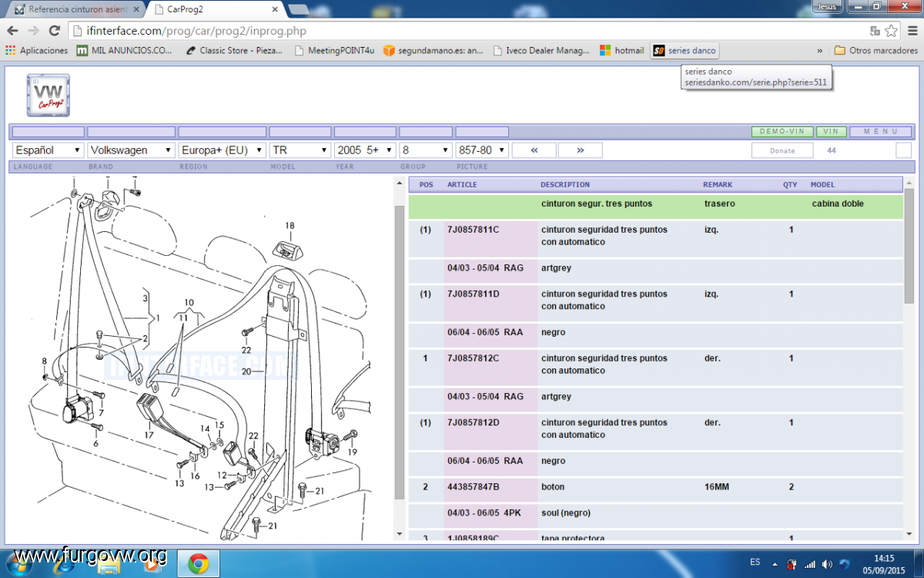Click the ARTICLE column header
Viewport: 924px width, 578px height.
462,185
